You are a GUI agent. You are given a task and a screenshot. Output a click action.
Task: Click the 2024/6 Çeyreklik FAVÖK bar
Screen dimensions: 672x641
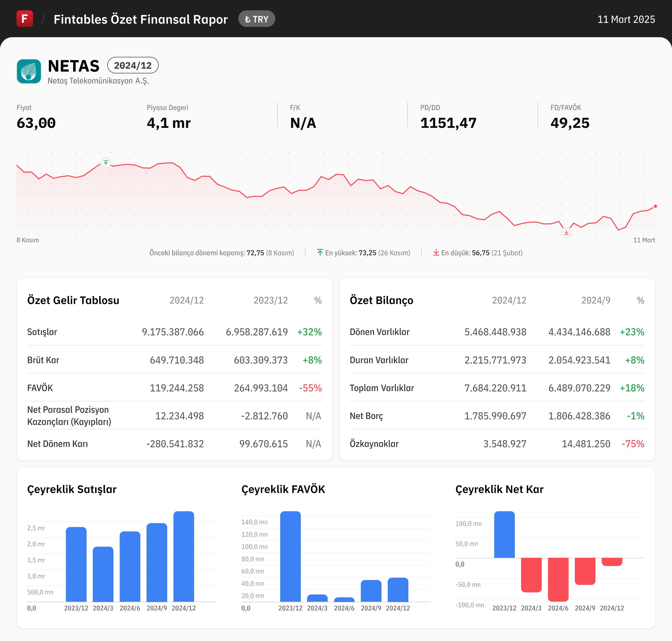(344, 600)
